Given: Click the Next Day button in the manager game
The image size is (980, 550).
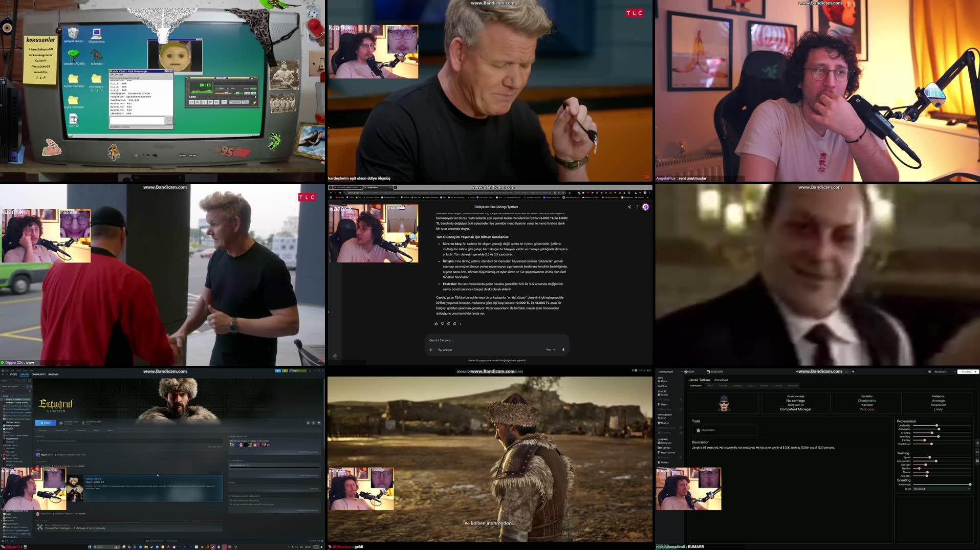Looking at the screenshot, I should 967,371.
